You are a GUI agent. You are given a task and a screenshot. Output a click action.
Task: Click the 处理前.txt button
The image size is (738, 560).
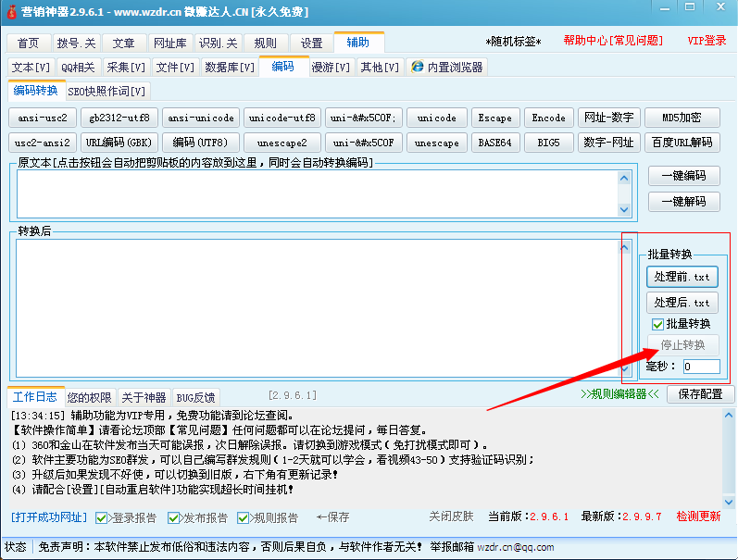pyautogui.click(x=682, y=277)
